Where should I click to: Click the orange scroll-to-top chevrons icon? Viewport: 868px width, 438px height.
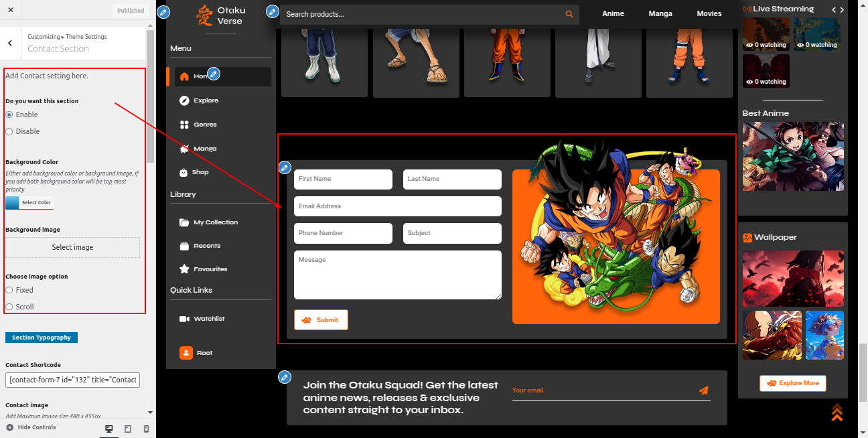837,413
